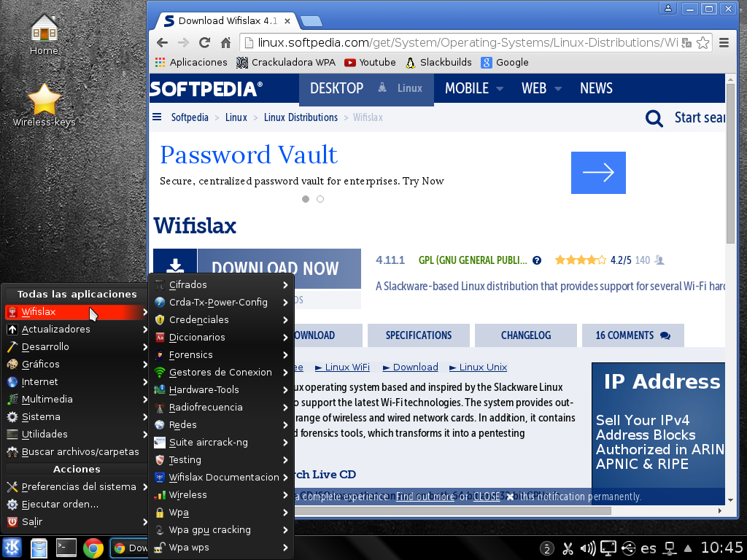Open the MOBILE dropdown in the Softpedia header

pyautogui.click(x=474, y=88)
